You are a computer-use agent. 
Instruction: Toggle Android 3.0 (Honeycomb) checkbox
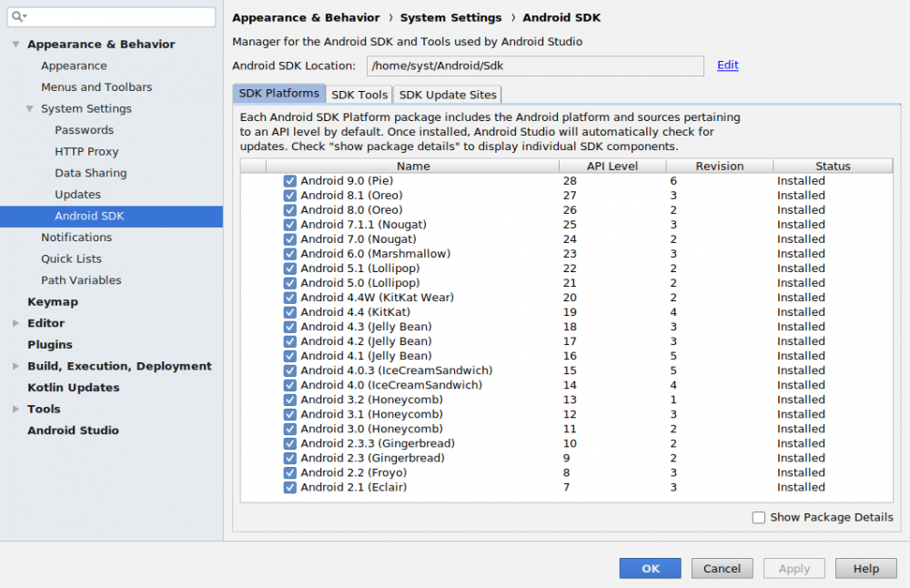coord(290,429)
